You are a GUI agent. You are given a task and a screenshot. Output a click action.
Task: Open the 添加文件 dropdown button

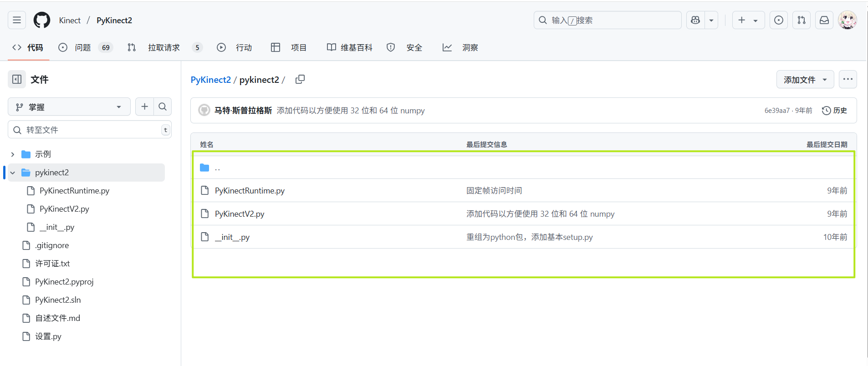tap(805, 80)
